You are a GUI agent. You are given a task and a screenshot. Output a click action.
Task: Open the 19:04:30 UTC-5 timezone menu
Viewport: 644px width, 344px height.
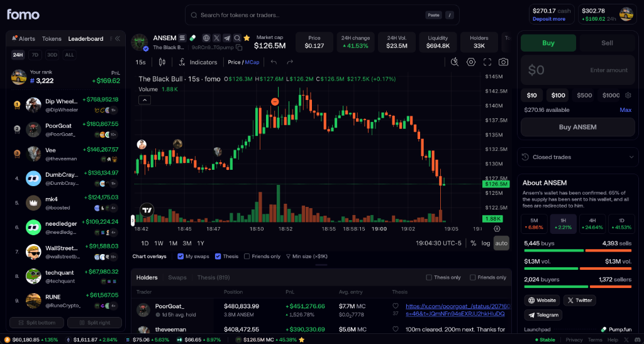click(438, 243)
